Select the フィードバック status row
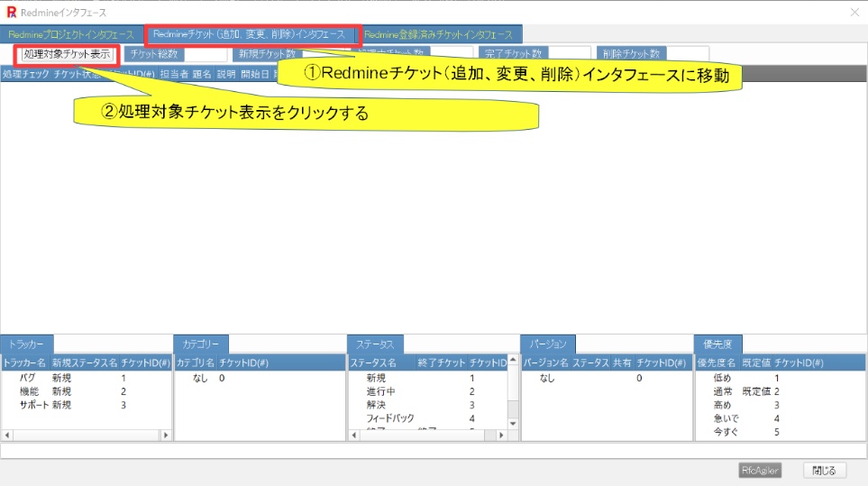 (428, 418)
